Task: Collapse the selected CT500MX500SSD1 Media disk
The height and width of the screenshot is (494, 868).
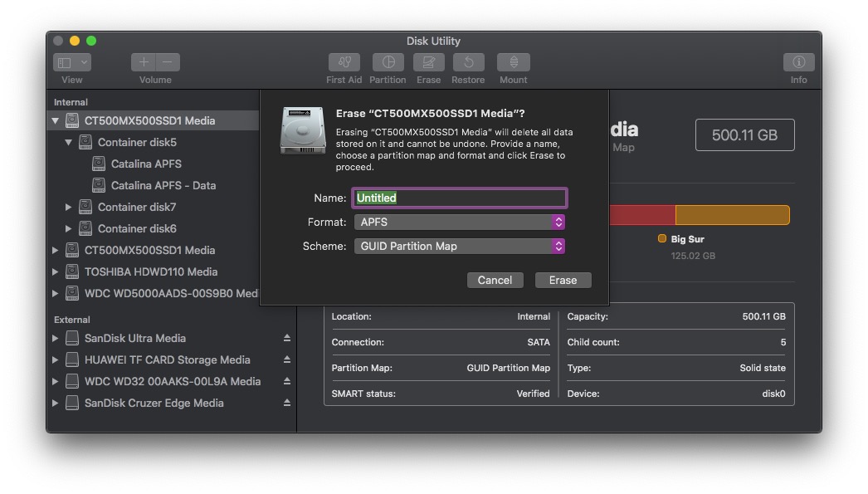Action: [x=55, y=120]
